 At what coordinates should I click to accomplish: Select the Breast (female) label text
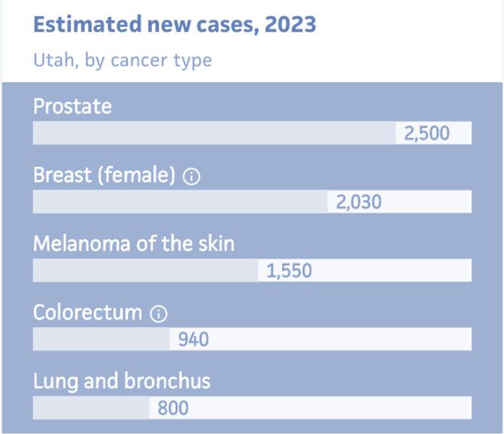tap(104, 175)
